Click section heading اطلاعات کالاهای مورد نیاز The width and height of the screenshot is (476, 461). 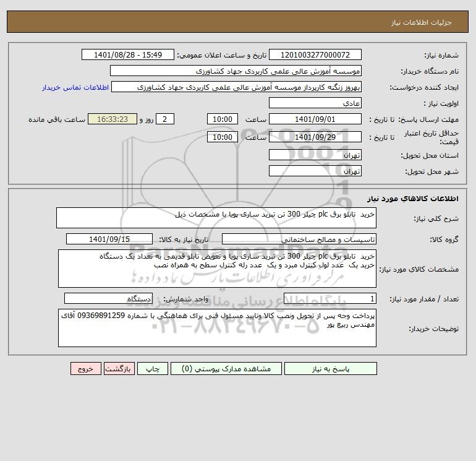pyautogui.click(x=413, y=199)
